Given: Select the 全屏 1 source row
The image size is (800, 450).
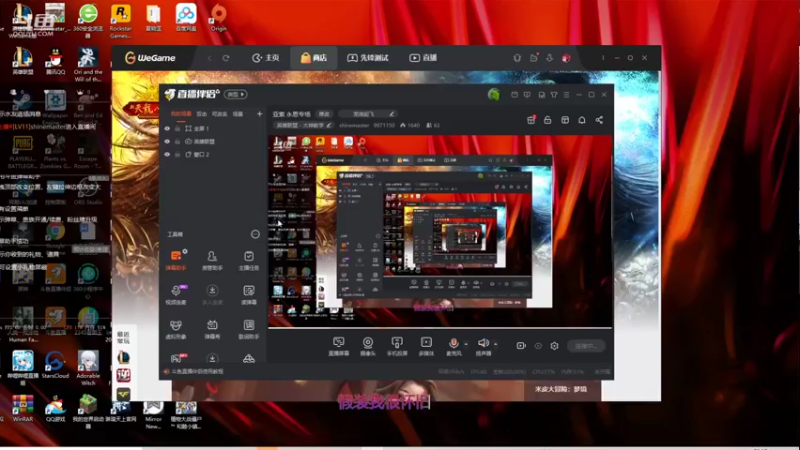Looking at the screenshot, I should tap(213, 129).
